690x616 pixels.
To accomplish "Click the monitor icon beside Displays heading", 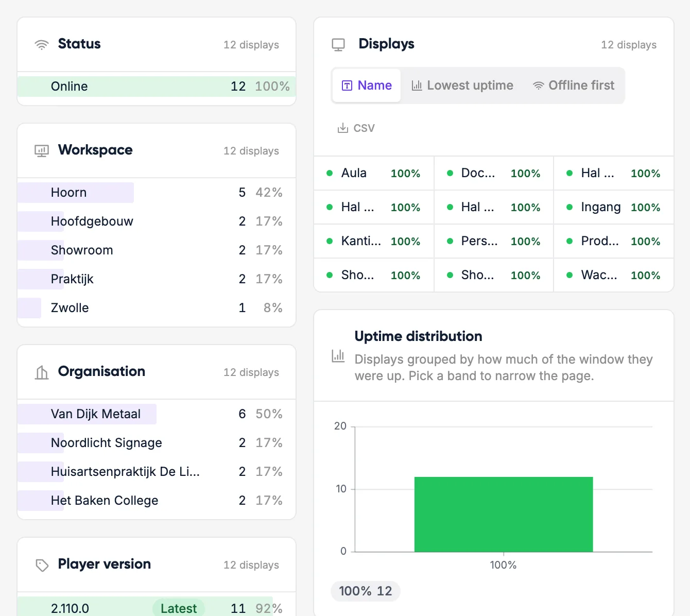I will tap(338, 45).
